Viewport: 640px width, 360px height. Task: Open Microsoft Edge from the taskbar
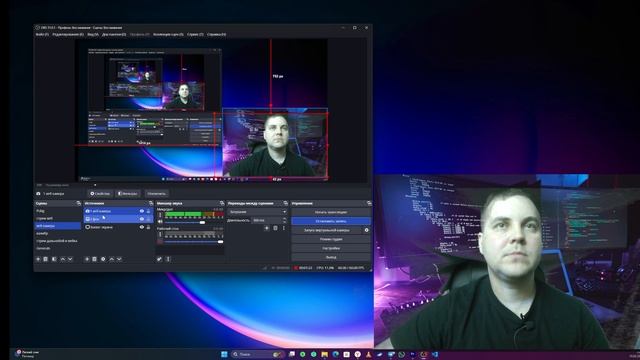tap(336, 354)
